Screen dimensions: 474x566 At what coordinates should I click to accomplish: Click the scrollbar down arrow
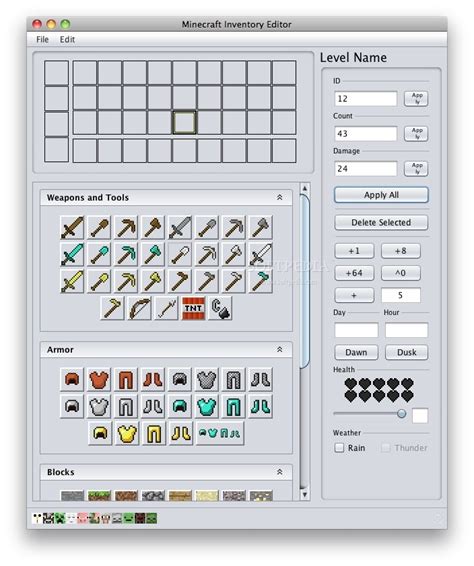pos(304,494)
